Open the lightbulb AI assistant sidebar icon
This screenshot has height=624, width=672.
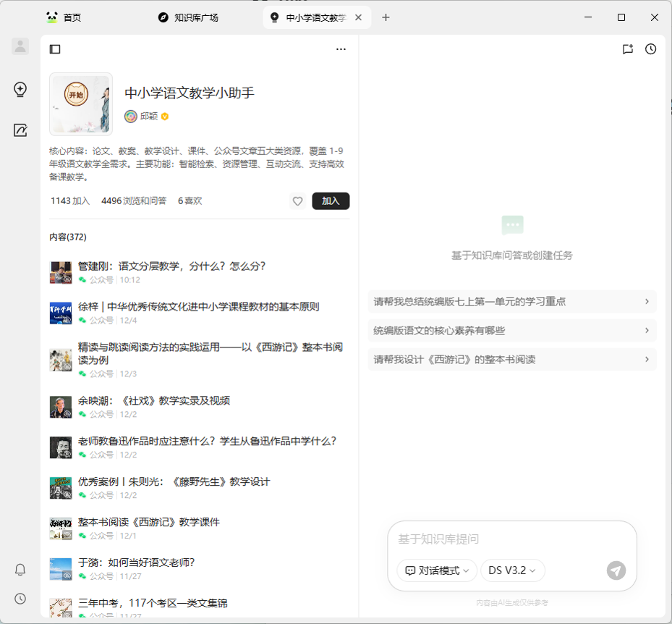20,90
